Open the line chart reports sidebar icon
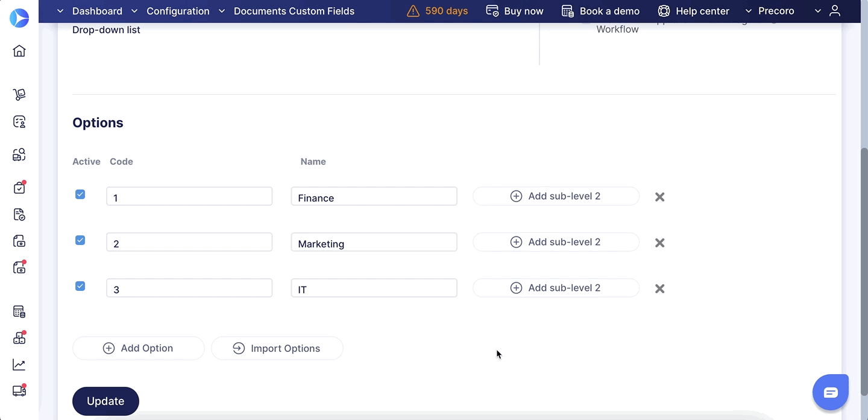 pyautogui.click(x=19, y=365)
